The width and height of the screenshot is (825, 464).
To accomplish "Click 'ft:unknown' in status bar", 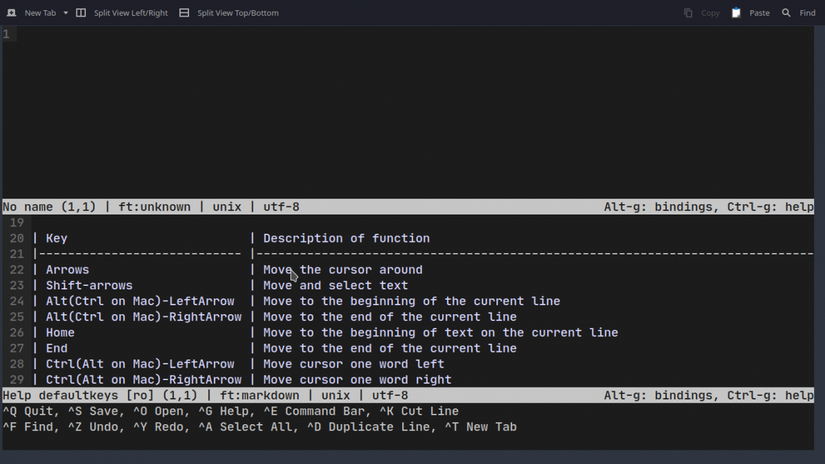I will pos(154,207).
